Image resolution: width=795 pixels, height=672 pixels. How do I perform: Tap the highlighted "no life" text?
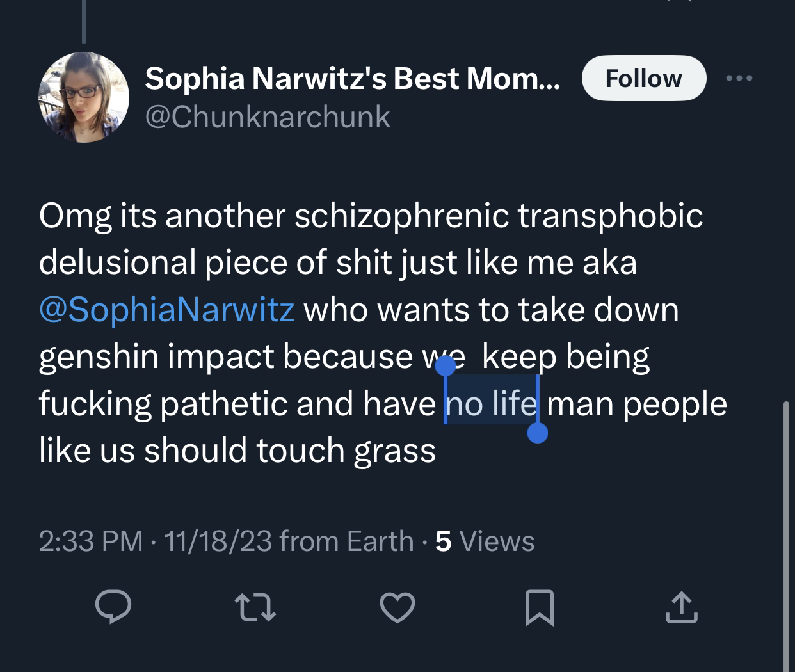click(492, 403)
